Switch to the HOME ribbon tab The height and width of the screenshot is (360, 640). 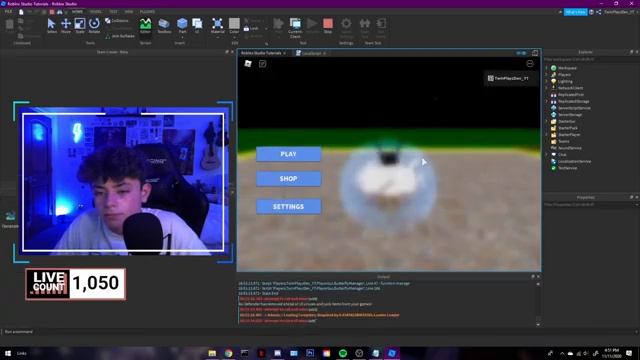tap(77, 12)
